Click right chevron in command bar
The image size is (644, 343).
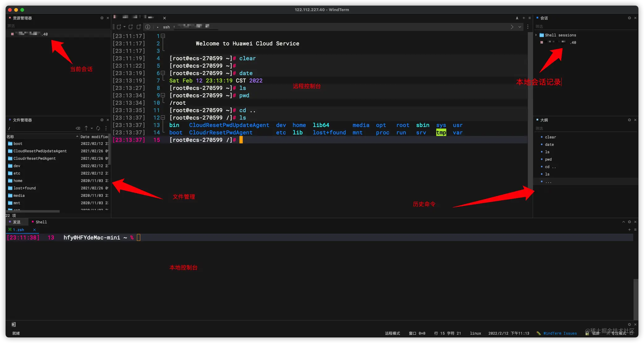[512, 27]
